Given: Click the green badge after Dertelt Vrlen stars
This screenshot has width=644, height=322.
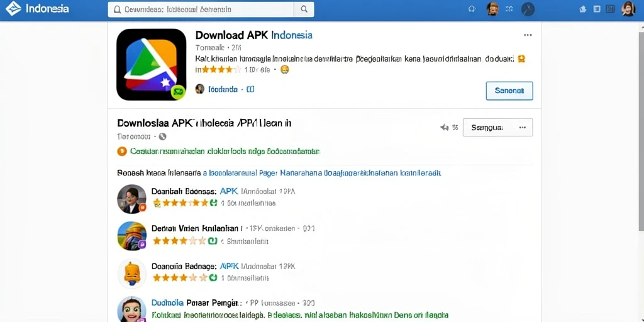Looking at the screenshot, I should [213, 240].
